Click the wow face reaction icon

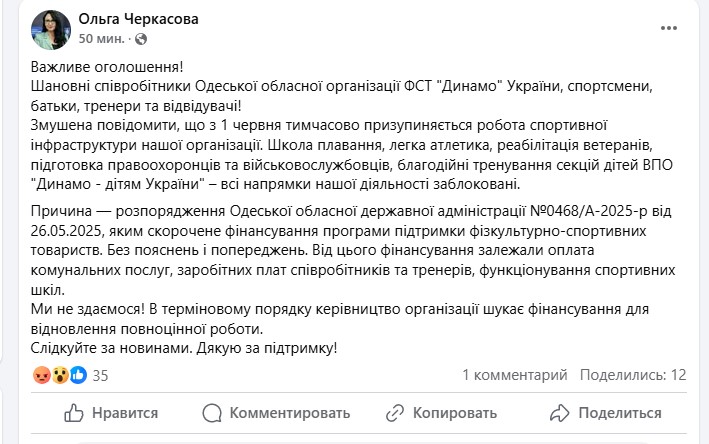click(x=59, y=376)
